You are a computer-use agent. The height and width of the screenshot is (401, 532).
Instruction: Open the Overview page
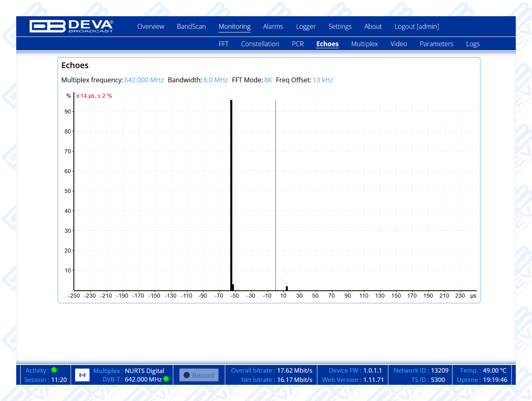(x=151, y=26)
